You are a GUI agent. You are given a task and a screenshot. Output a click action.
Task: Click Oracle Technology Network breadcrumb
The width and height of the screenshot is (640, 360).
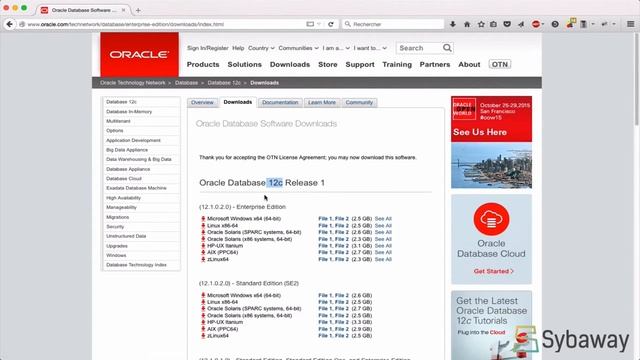[x=133, y=83]
